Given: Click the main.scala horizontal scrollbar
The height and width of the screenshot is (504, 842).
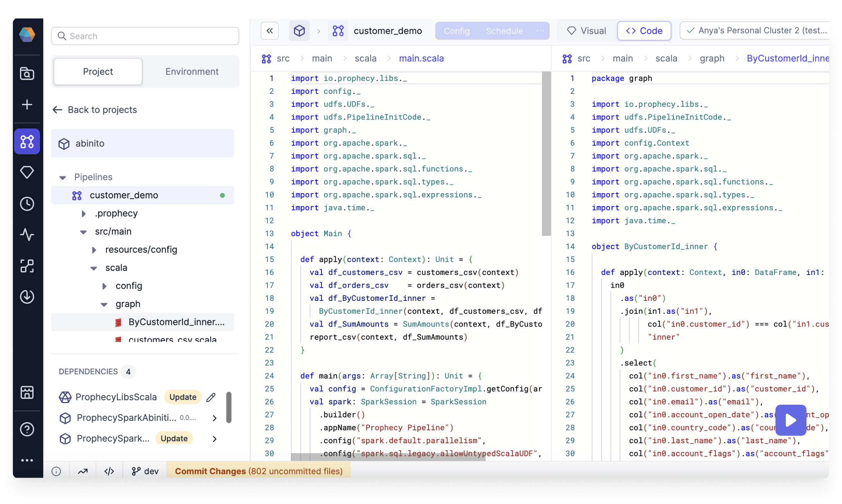Looking at the screenshot, I should [x=388, y=457].
